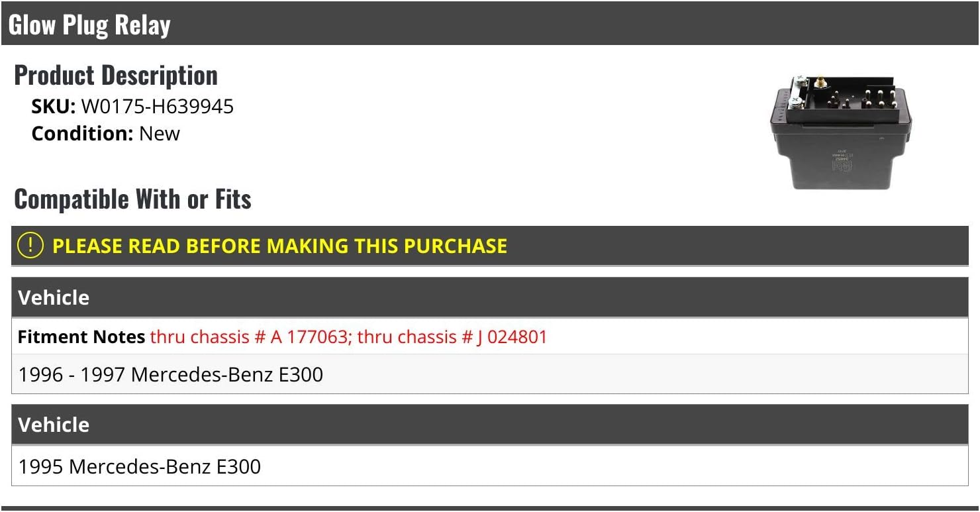Select red text thru chassis # J 024801
Screen dimensions: 980x512
[452, 337]
